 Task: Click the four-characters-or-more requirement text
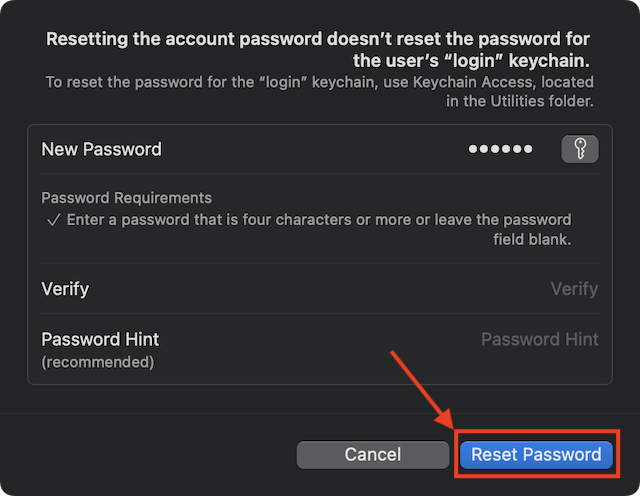tap(319, 220)
